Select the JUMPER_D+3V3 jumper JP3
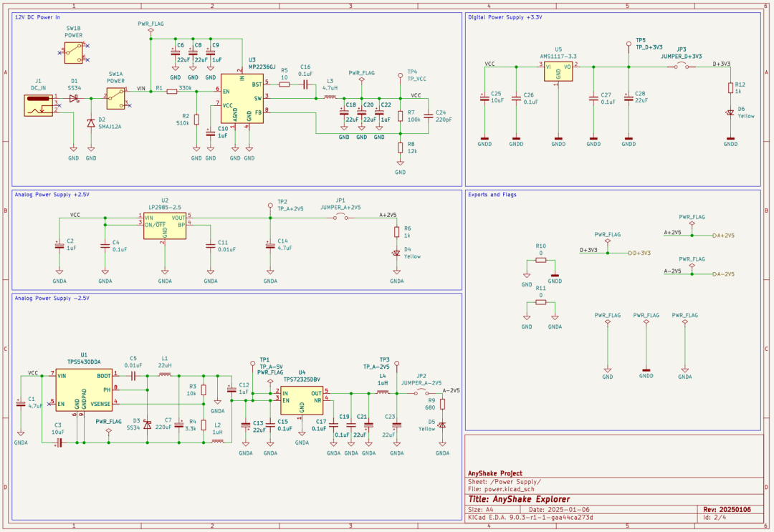Viewport: 774px width, 532px height. pyautogui.click(x=682, y=66)
